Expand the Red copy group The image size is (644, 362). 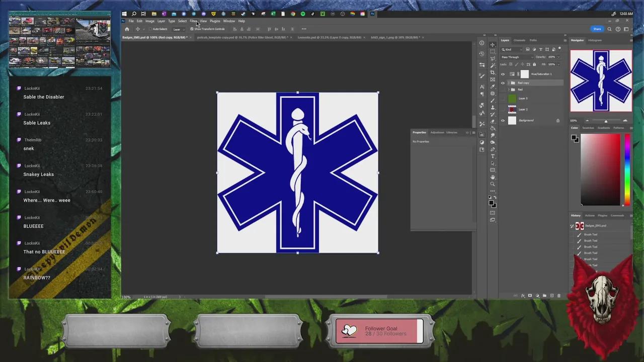point(509,83)
